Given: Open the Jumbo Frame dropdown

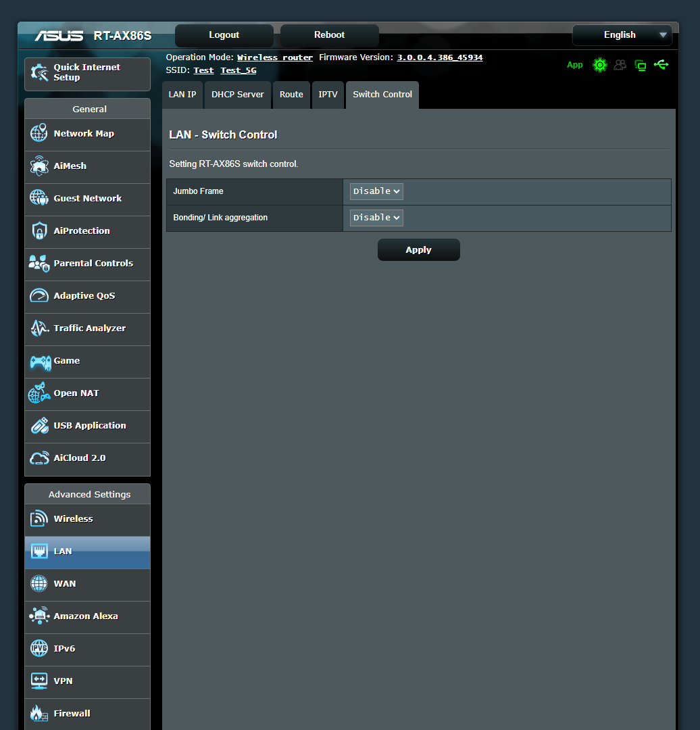Looking at the screenshot, I should coord(376,191).
